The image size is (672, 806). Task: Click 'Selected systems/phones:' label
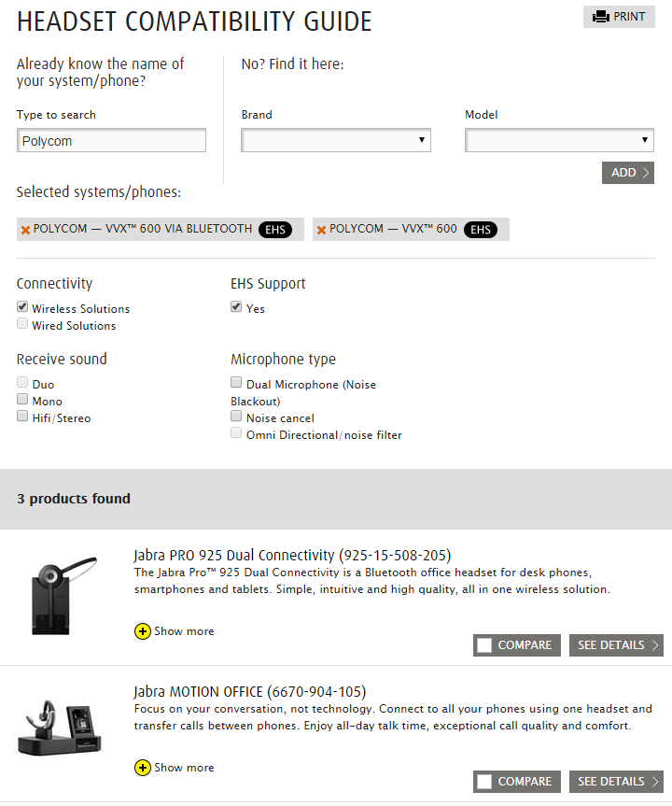click(x=99, y=191)
